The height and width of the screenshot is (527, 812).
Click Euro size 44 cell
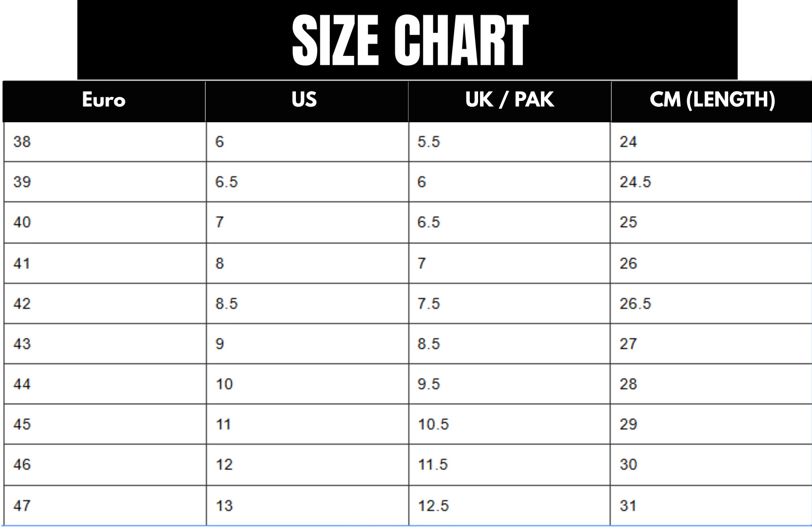[x=22, y=384]
